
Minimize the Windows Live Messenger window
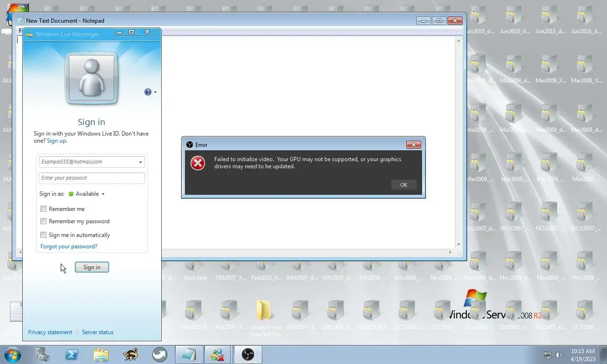click(x=120, y=32)
